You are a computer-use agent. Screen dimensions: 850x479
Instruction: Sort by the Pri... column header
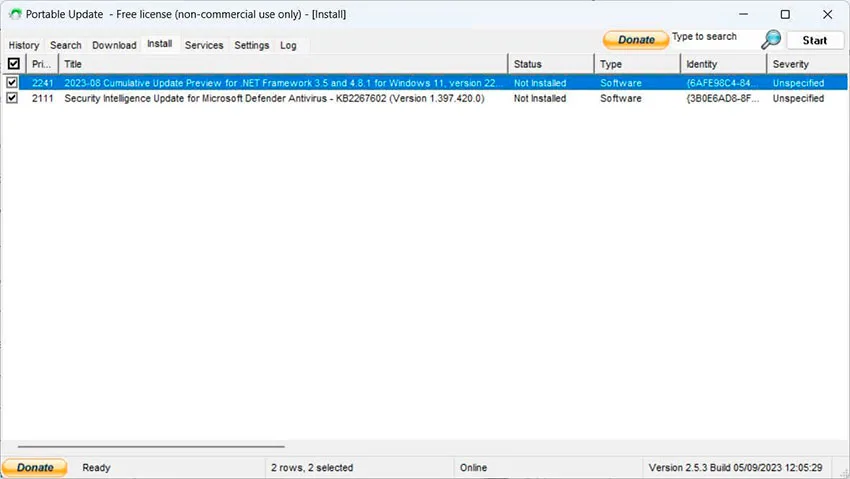click(x=41, y=64)
